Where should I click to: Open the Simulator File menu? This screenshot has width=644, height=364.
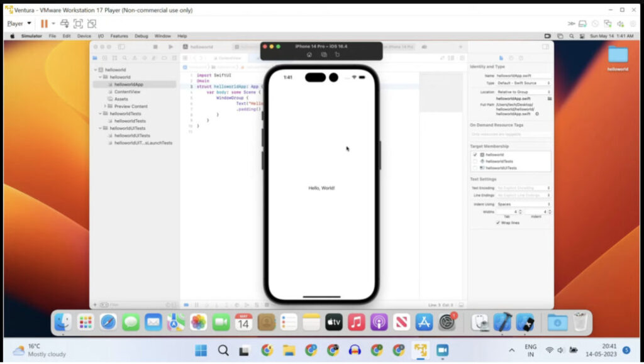click(x=52, y=36)
